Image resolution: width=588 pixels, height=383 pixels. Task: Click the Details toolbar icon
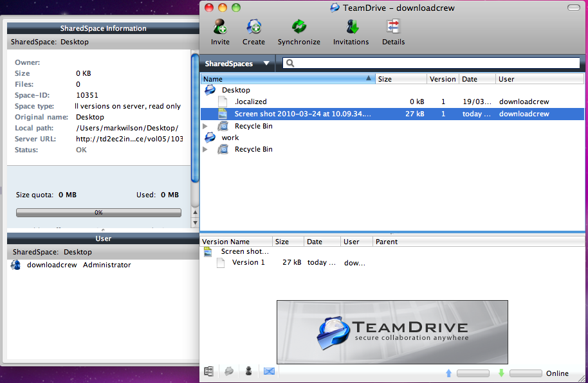[393, 27]
